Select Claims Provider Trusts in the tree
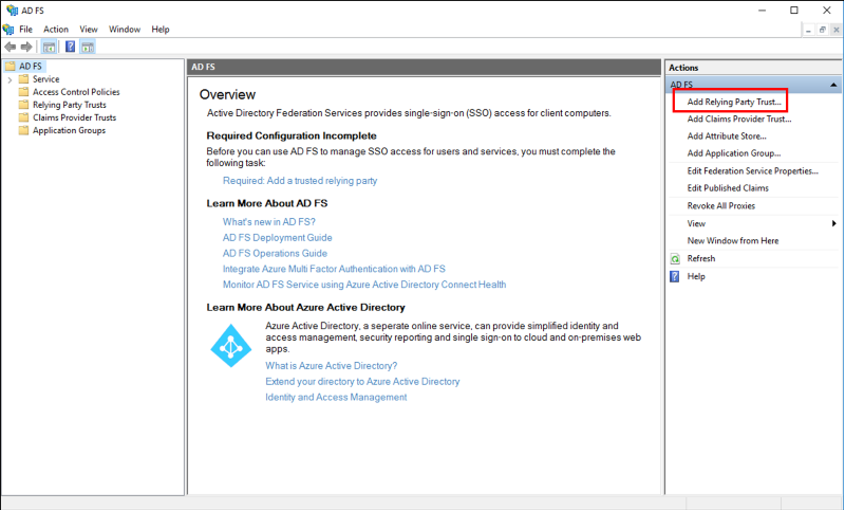Viewport: 844px width, 510px height. pos(74,118)
